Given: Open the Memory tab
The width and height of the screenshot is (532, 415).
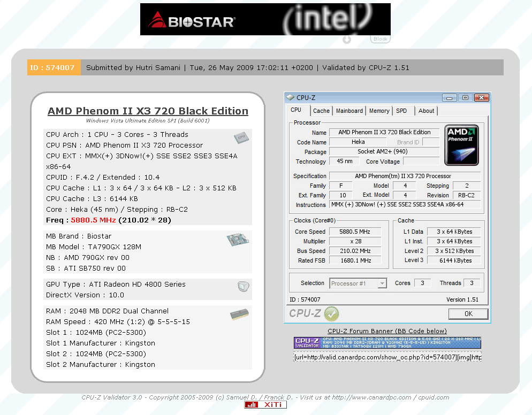Looking at the screenshot, I should click(379, 111).
